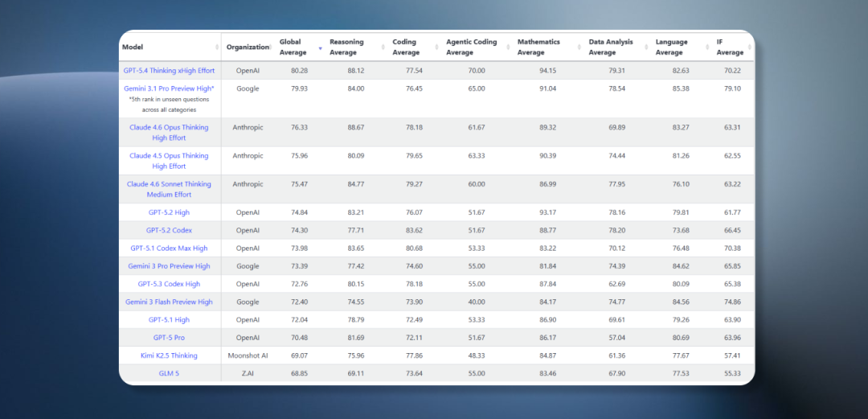
Task: Open the GPT-5 Pro model link
Action: tap(169, 338)
